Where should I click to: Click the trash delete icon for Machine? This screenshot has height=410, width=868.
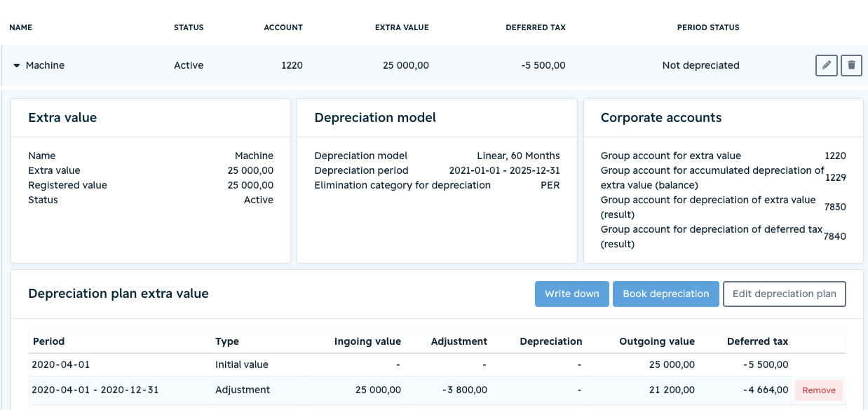pos(851,65)
